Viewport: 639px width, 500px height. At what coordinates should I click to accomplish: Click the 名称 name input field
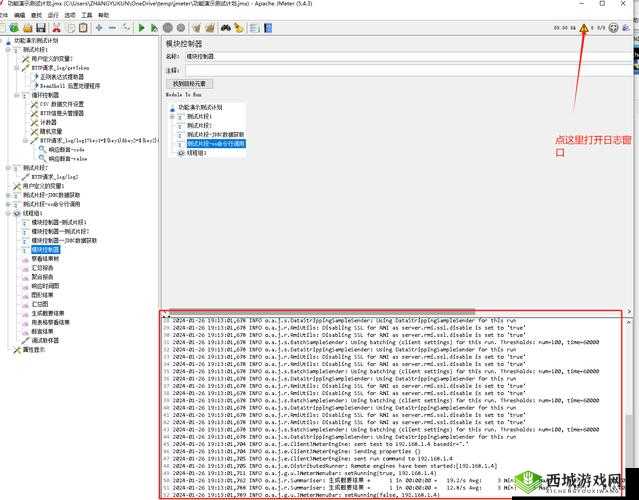click(400, 57)
